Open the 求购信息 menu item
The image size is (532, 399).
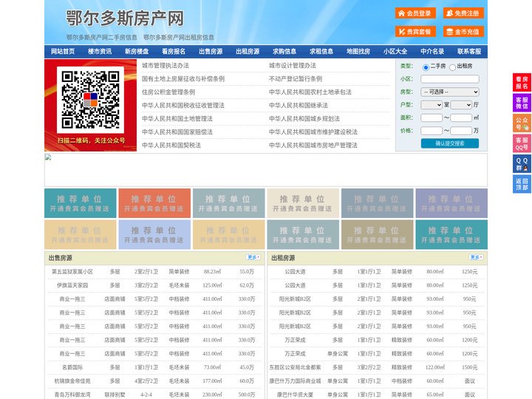tap(284, 52)
